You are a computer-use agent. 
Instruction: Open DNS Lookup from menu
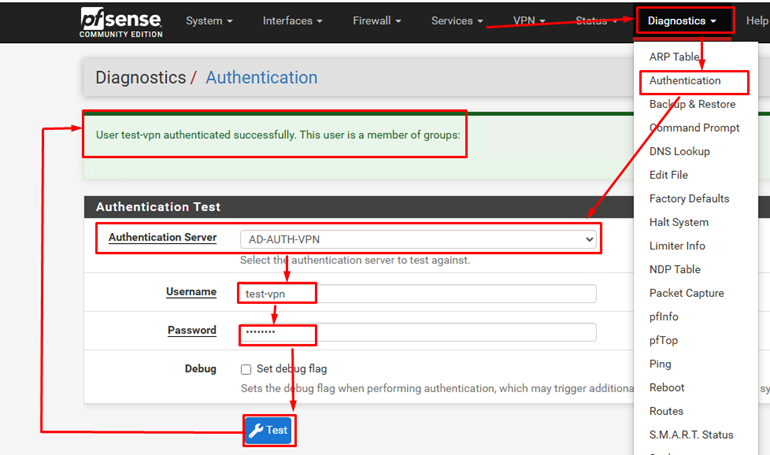point(679,151)
